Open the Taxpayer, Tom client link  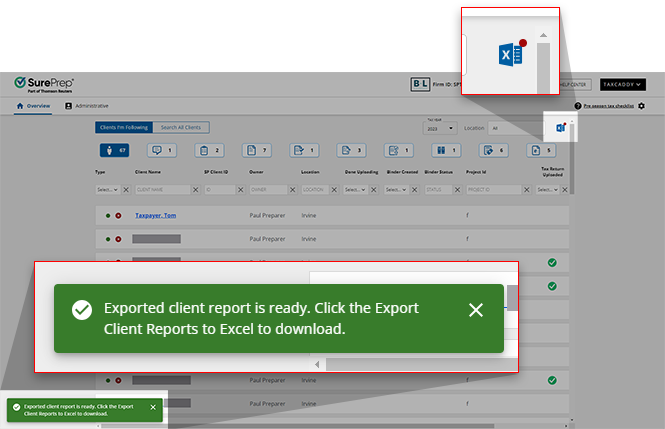156,216
